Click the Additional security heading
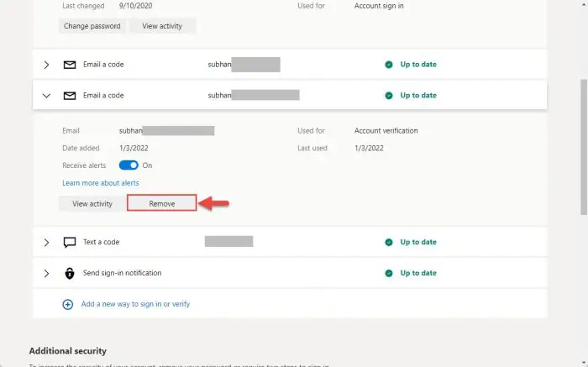Screen dimensions: 588x367 68,351
